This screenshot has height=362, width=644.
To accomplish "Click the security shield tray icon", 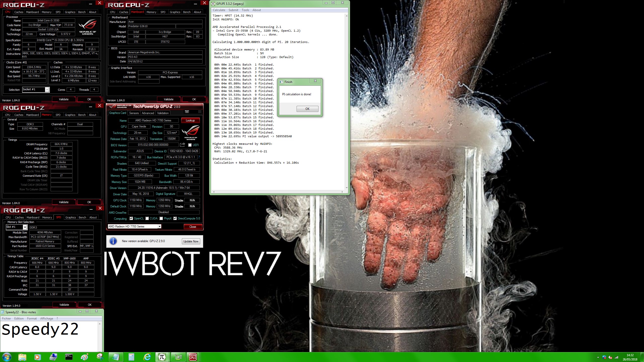I will (604, 357).
